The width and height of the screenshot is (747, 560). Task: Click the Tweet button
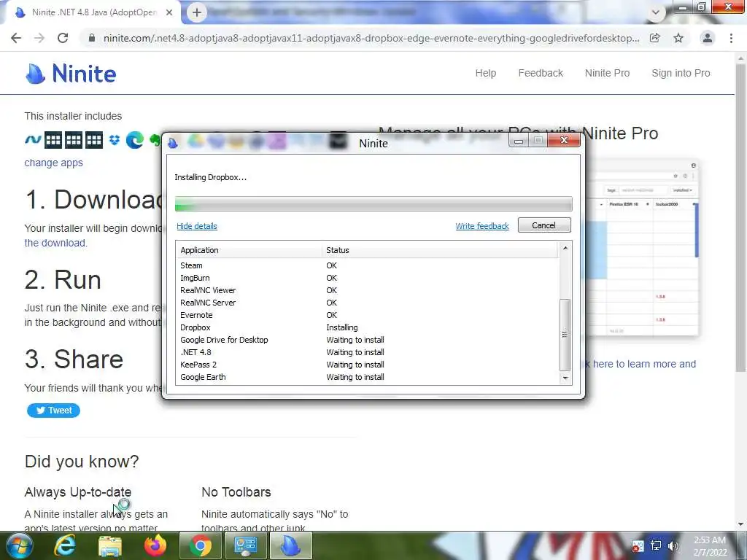coord(53,411)
